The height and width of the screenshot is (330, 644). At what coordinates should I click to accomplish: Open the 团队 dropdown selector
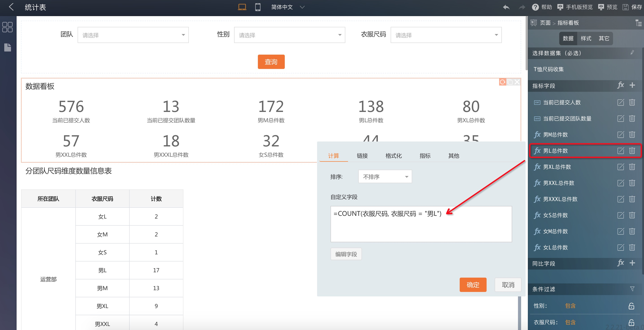click(133, 35)
